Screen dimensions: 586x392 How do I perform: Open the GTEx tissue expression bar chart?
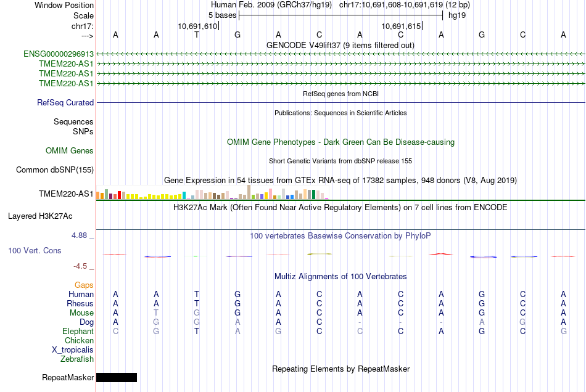tap(212, 193)
